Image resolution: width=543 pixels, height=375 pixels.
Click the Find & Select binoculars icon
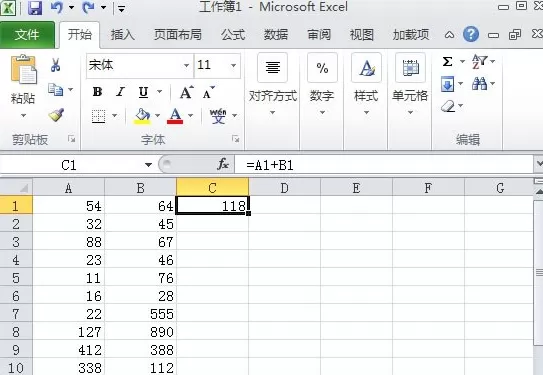pyautogui.click(x=480, y=84)
